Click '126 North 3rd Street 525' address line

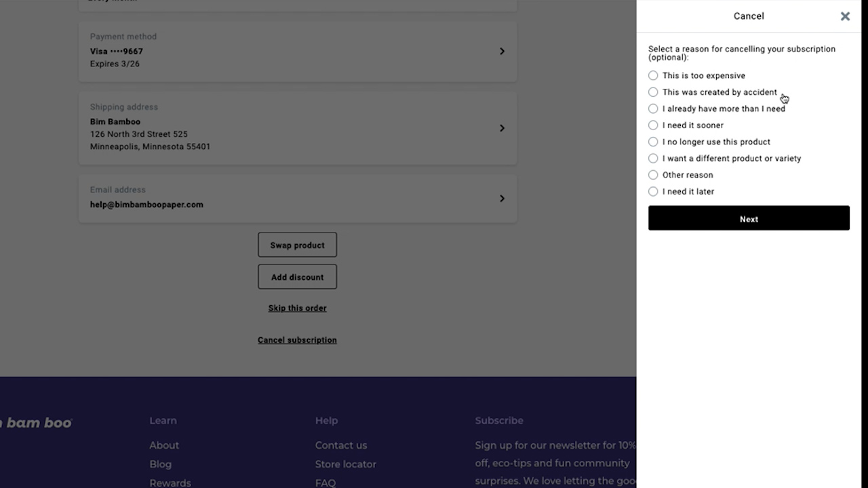click(139, 134)
